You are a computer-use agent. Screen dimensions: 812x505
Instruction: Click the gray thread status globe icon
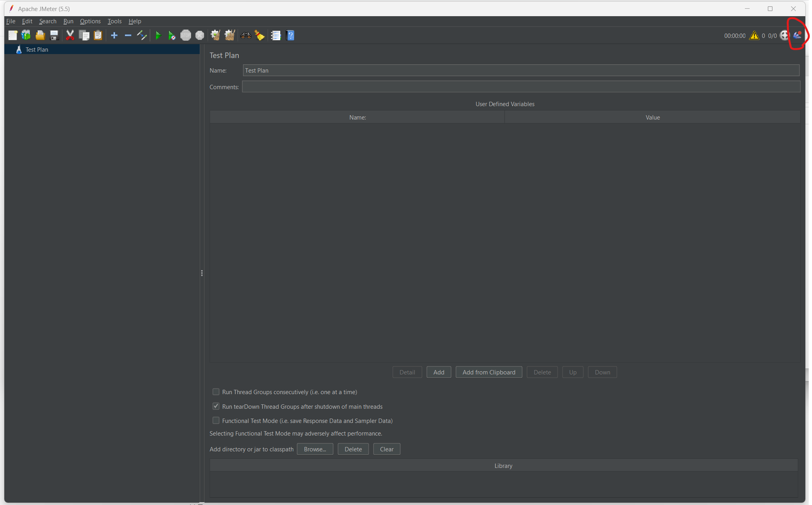pyautogui.click(x=784, y=36)
